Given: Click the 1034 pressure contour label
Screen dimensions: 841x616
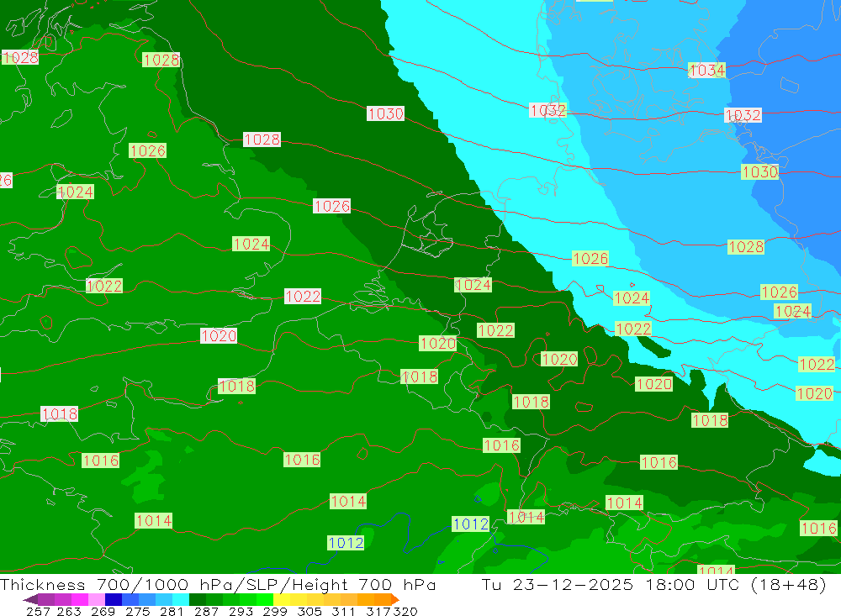Looking at the screenshot, I should pos(707,71).
